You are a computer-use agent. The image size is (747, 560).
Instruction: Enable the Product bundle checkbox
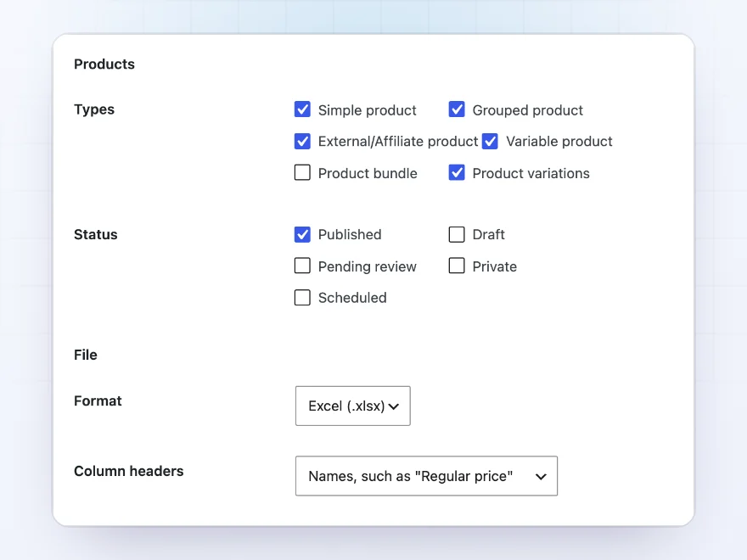pos(302,173)
